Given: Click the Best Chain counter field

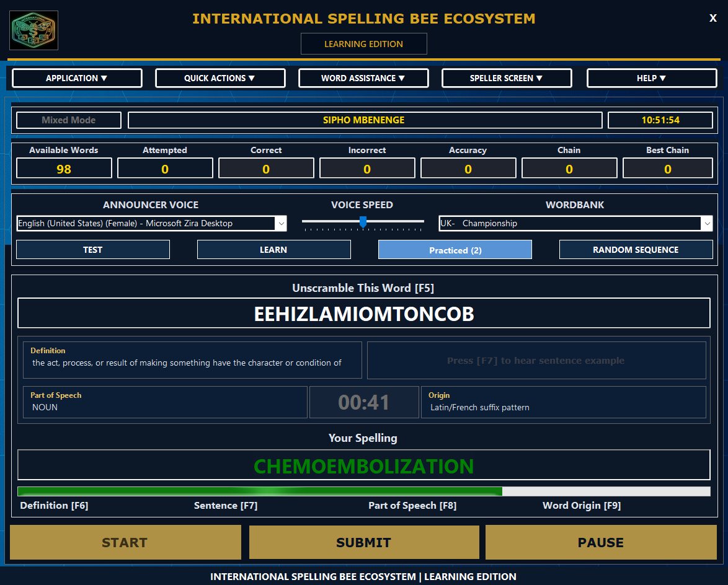Looking at the screenshot, I should (668, 169).
